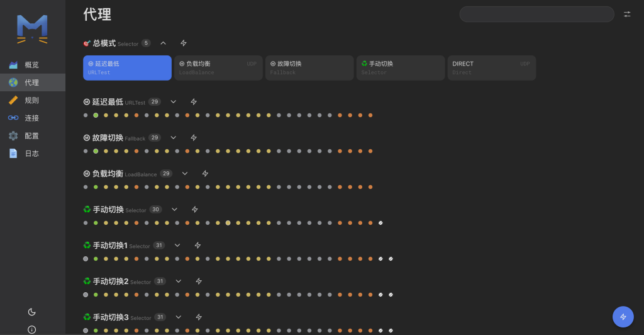Click the proxy search input field
This screenshot has width=644, height=335.
point(536,14)
